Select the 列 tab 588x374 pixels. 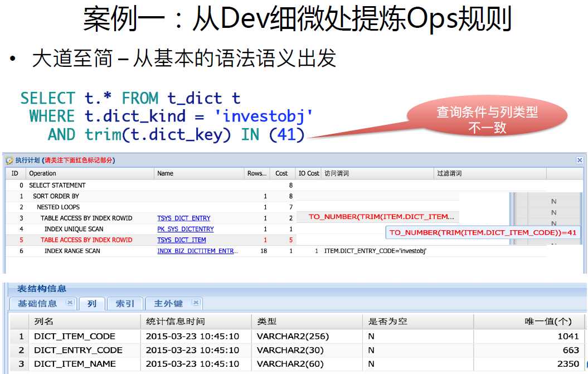(92, 303)
